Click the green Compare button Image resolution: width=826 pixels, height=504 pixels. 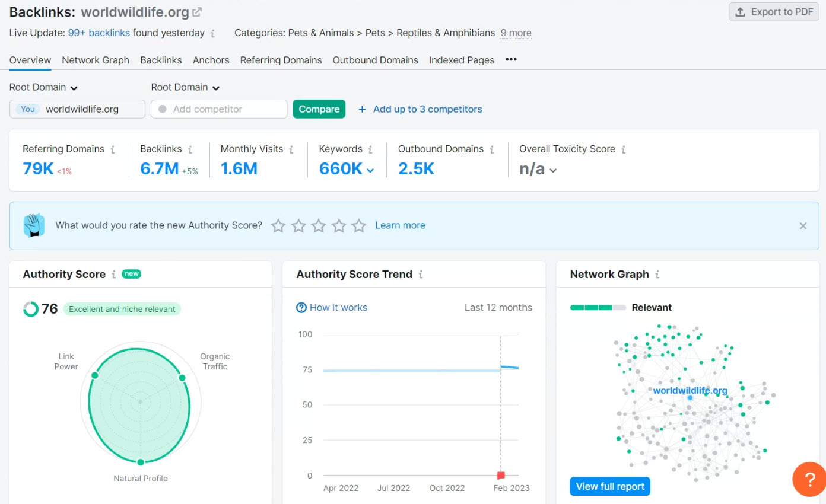coord(319,109)
